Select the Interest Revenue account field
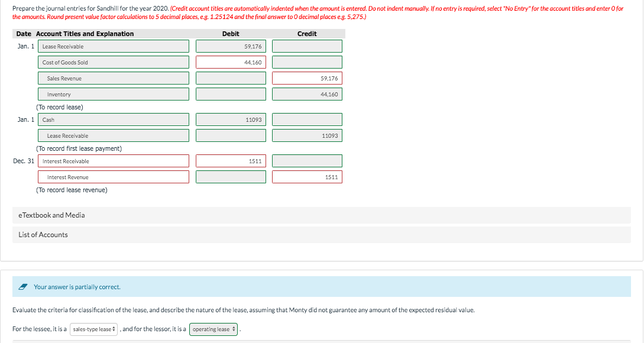The image size is (644, 343). [114, 177]
